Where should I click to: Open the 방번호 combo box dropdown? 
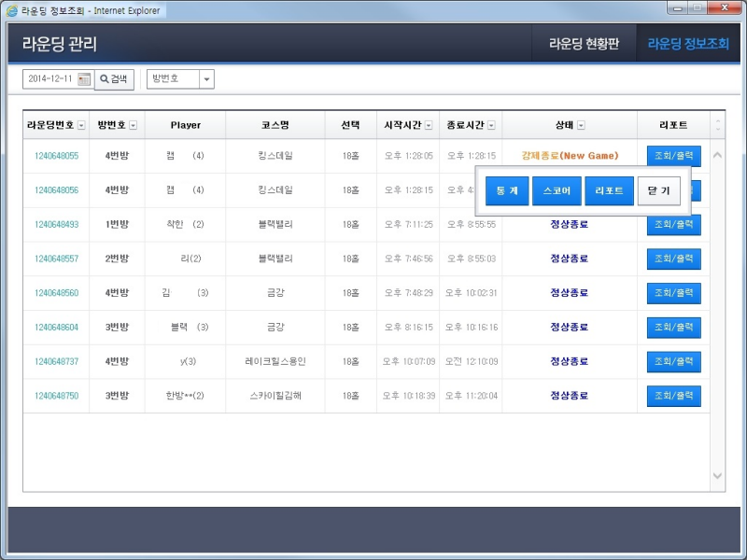[x=204, y=78]
